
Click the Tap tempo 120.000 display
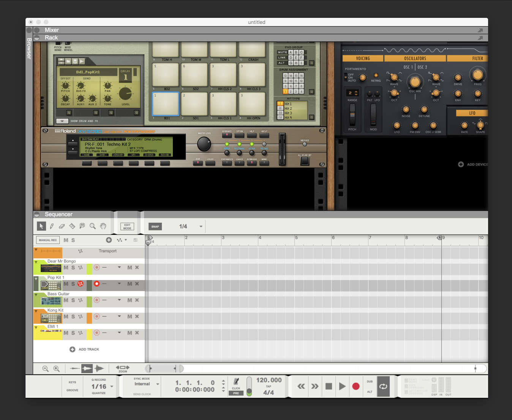269,380
